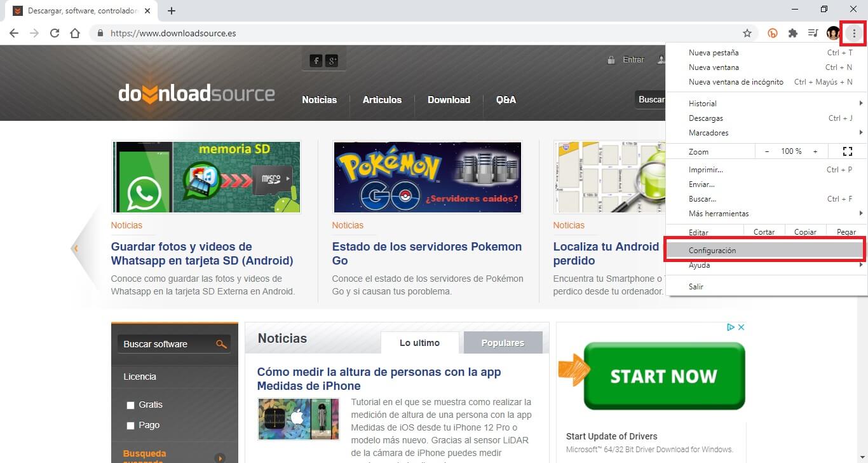This screenshot has width=868, height=463.
Task: Show previous news carousel slide
Action: [76, 248]
